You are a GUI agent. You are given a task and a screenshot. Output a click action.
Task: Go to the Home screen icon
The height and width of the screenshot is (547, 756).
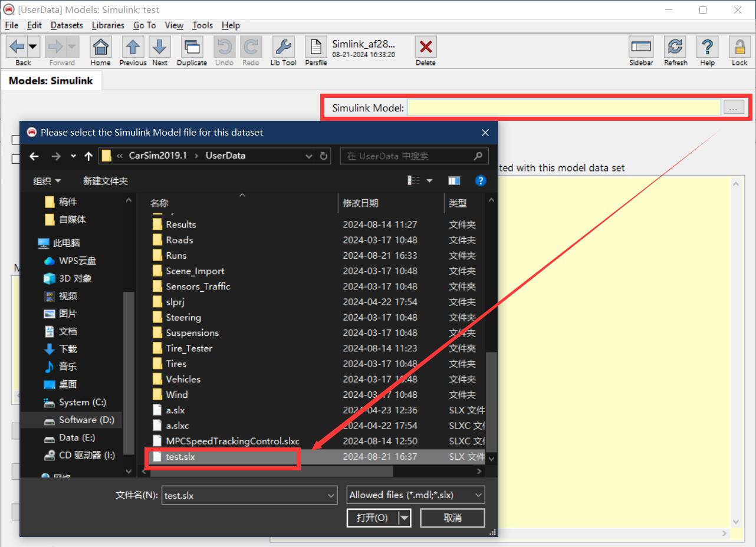coord(101,47)
